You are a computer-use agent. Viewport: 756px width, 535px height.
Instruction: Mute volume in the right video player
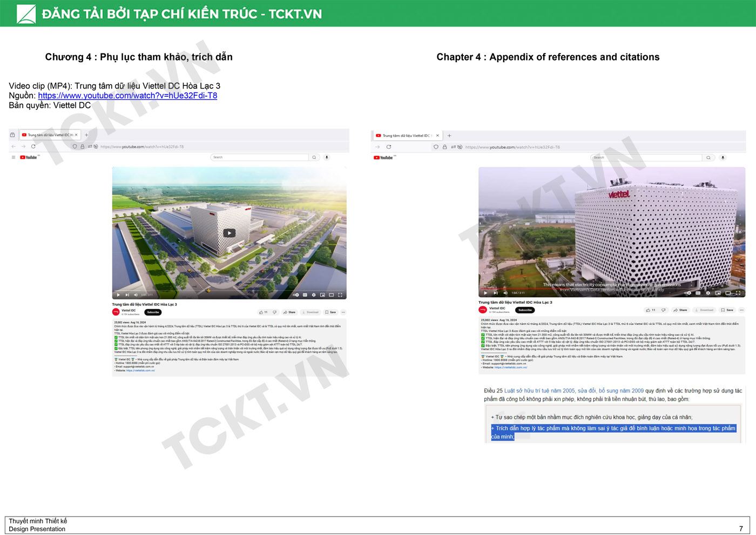(505, 293)
